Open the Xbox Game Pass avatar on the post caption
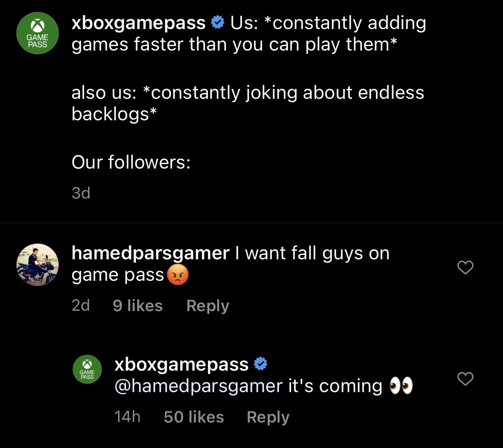Image resolution: width=503 pixels, height=448 pixels. point(38,33)
